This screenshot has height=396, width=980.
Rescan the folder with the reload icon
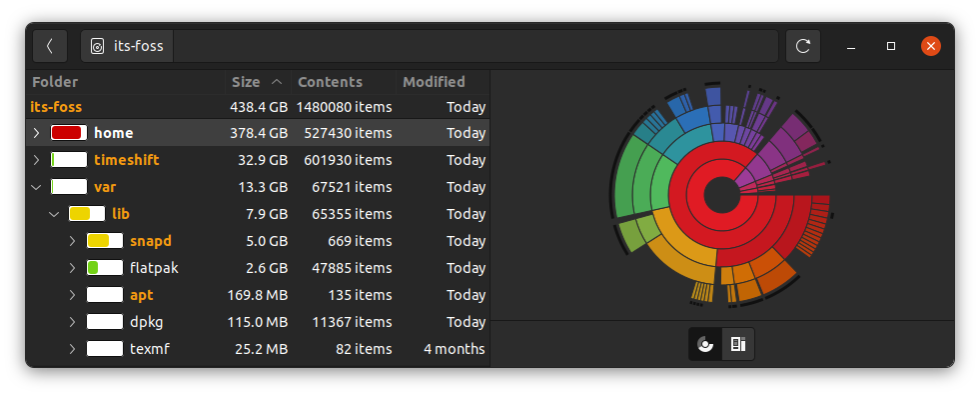pyautogui.click(x=802, y=46)
